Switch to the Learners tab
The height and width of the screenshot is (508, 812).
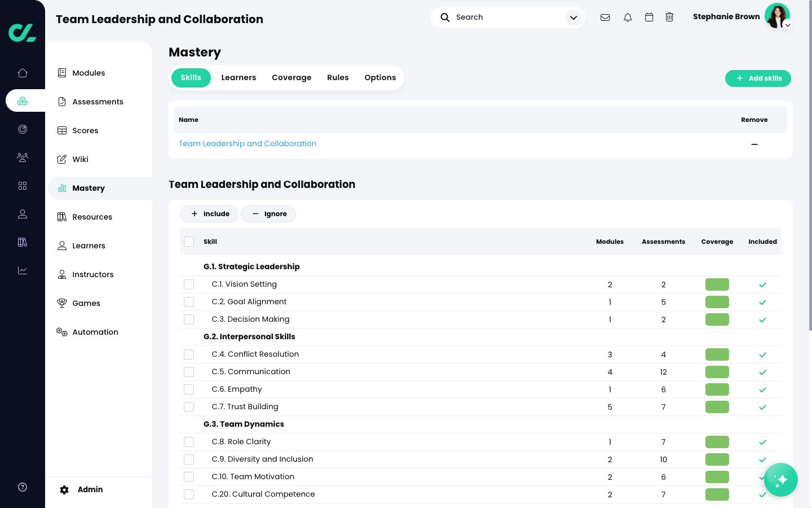pos(239,77)
